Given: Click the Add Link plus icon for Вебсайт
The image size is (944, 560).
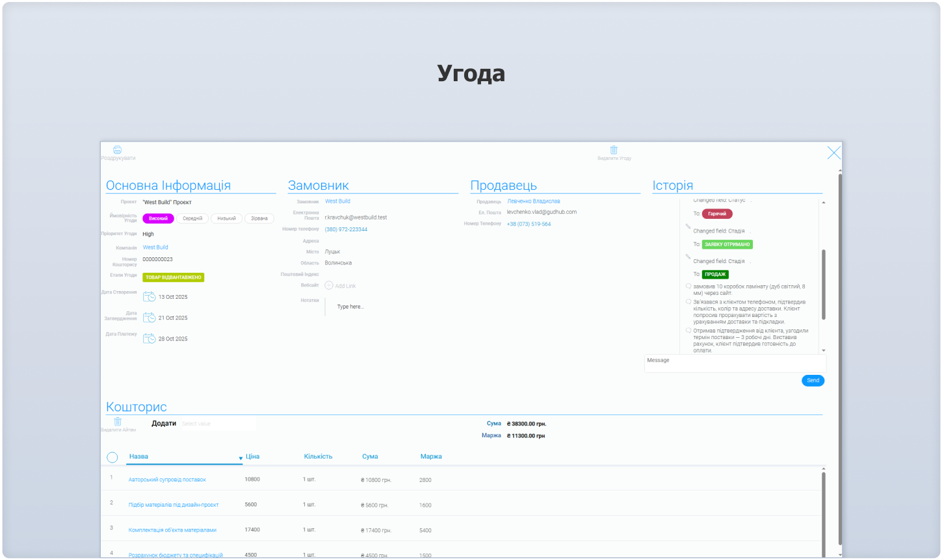Looking at the screenshot, I should (x=328, y=285).
